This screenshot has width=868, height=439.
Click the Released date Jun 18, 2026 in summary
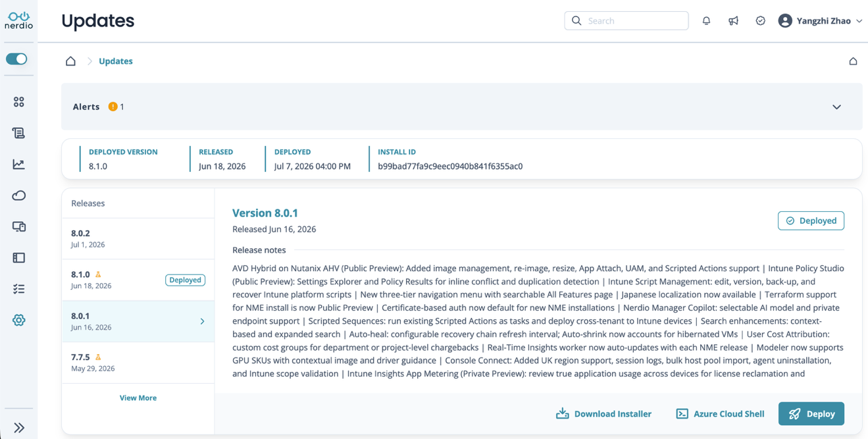coord(222,167)
